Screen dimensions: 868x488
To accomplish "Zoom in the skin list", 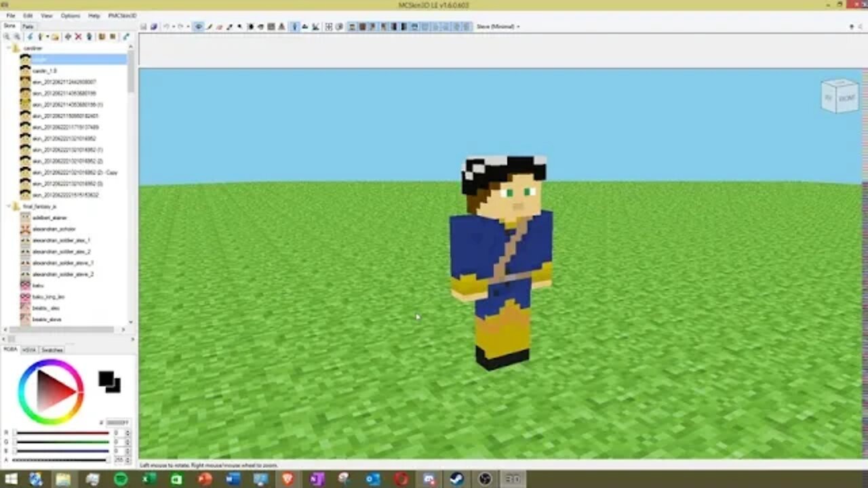I will pos(6,36).
